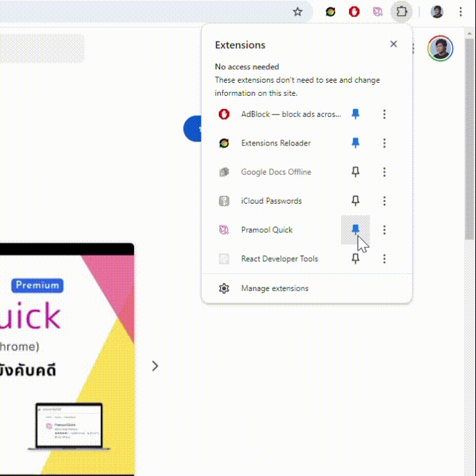Open the Chrome three-dot main menu
Viewport: 476px width, 476px height.
pos(461,12)
